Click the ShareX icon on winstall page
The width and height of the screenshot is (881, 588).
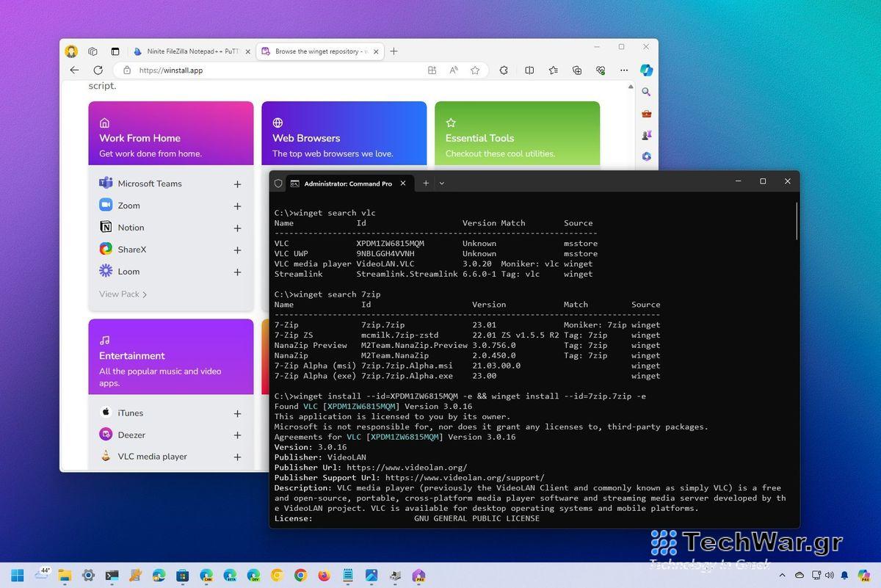(x=106, y=249)
